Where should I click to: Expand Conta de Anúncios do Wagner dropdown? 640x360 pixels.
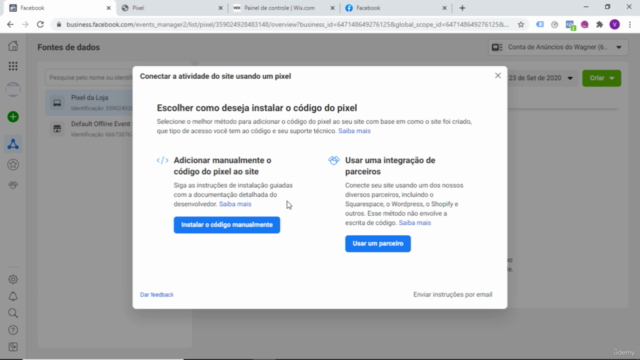(558, 47)
